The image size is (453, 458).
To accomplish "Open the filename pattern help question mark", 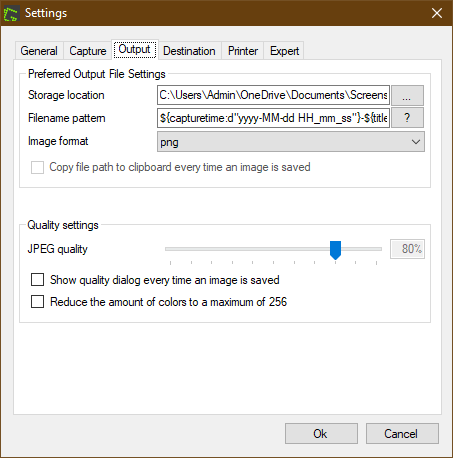I will [407, 118].
